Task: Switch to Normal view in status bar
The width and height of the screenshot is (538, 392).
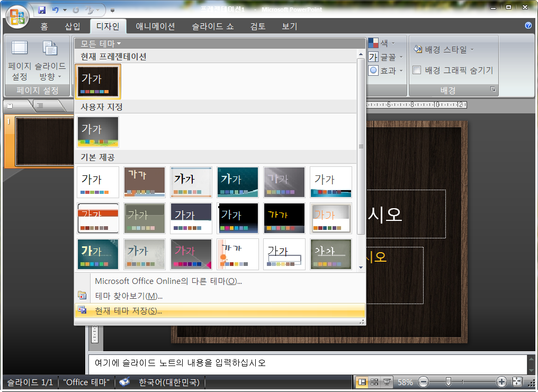Action: coord(362,382)
